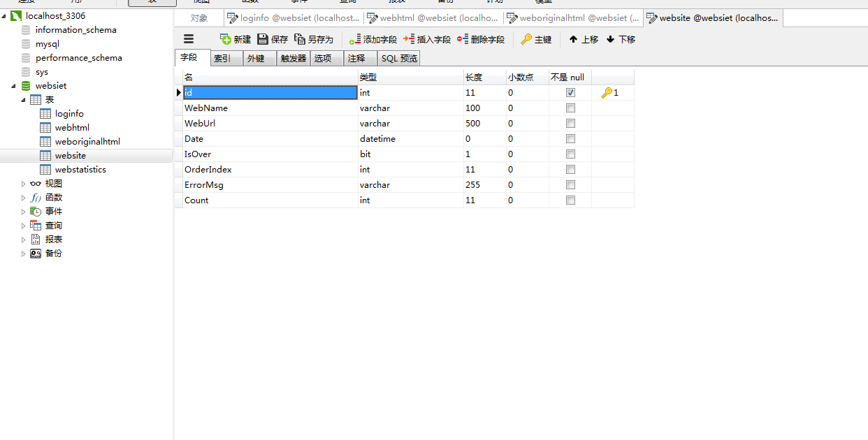Open the weboriginalhtml table in tree

(x=87, y=141)
